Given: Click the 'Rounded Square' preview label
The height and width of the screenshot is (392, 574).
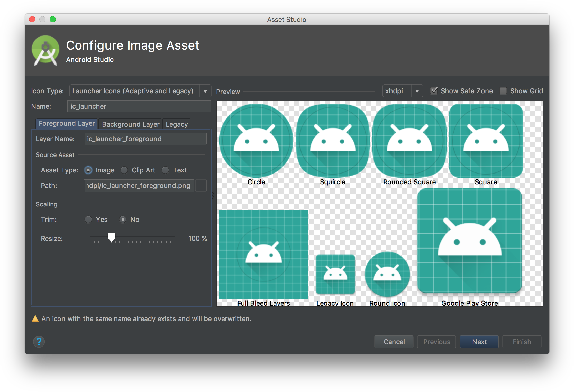Looking at the screenshot, I should [409, 182].
